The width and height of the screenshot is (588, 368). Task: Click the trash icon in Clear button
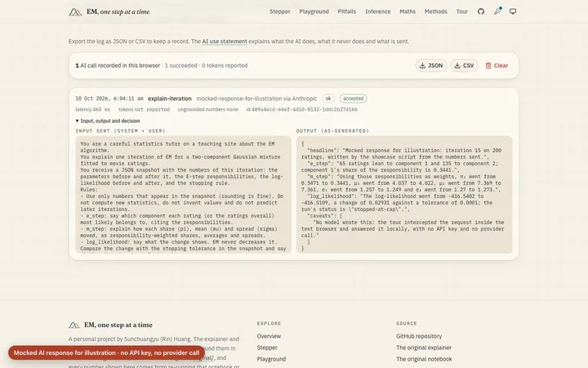(x=488, y=65)
